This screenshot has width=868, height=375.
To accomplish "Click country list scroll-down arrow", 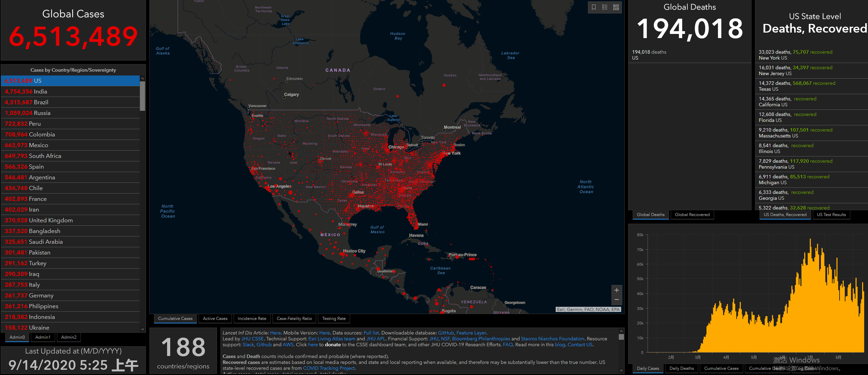I will pyautogui.click(x=142, y=329).
